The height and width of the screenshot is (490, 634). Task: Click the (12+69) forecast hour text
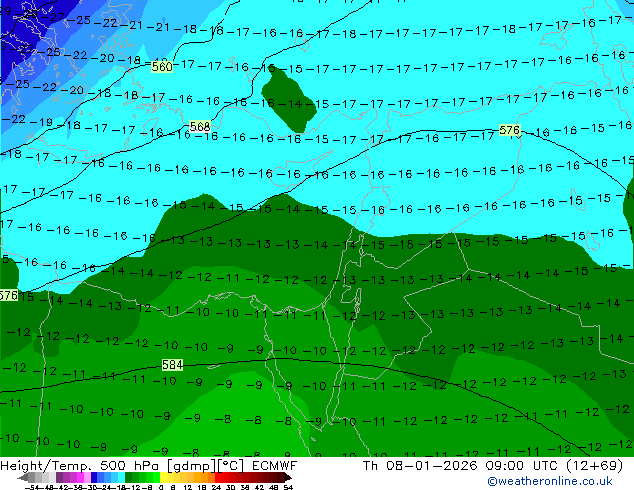point(594,466)
